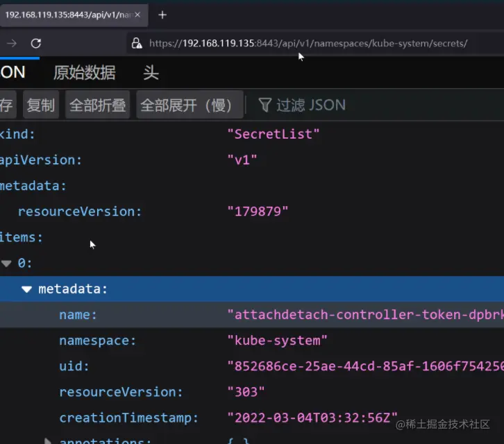Select the "v1" value
This screenshot has height=444, width=504.
tap(242, 160)
